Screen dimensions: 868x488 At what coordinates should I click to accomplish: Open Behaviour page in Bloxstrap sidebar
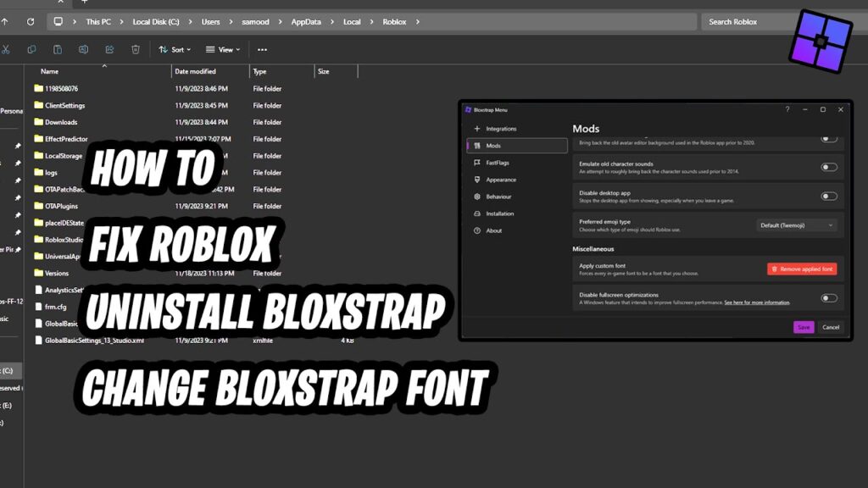click(x=518, y=197)
